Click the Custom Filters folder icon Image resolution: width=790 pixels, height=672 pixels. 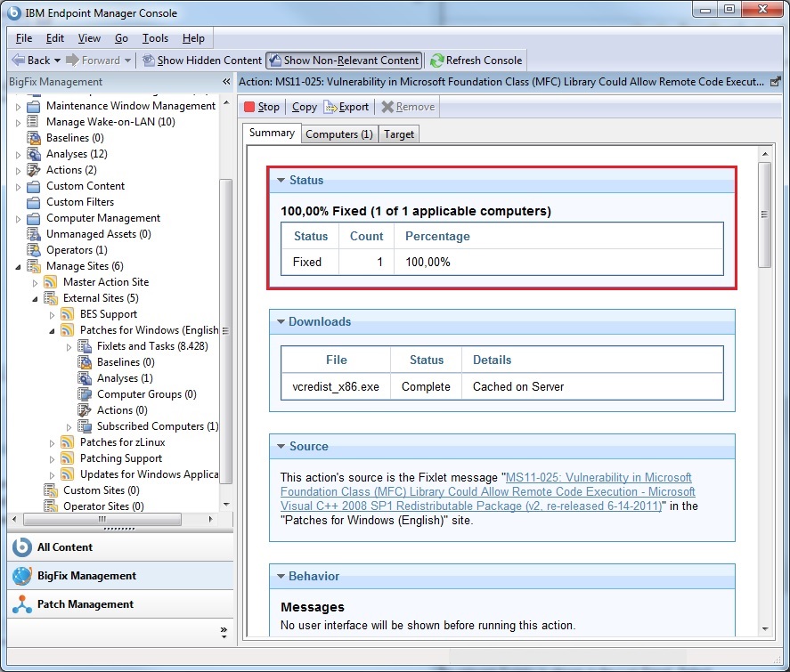coord(34,202)
